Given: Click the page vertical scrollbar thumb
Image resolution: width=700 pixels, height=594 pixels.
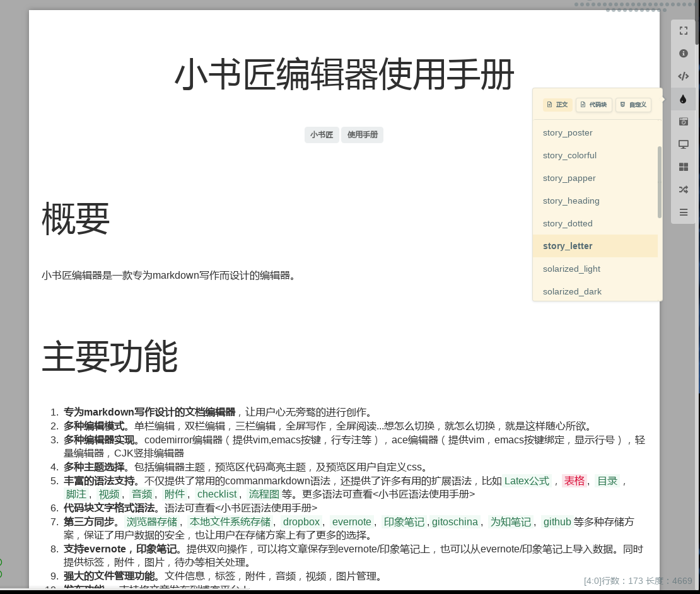Looking at the screenshot, I should pos(697,22).
